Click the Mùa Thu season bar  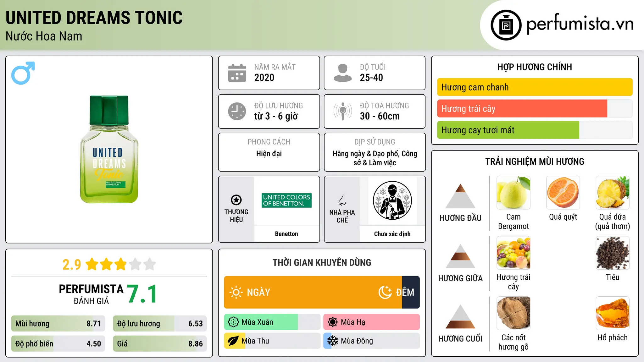(x=272, y=341)
